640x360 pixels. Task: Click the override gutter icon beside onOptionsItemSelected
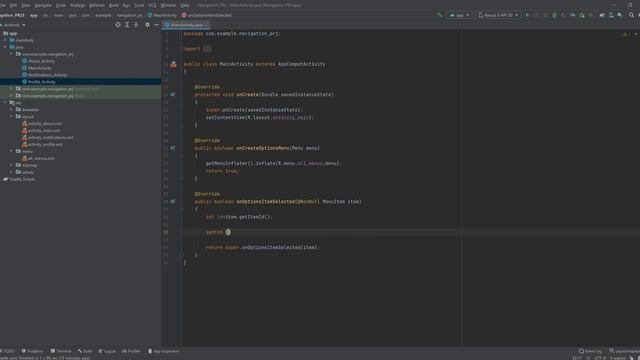[173, 202]
